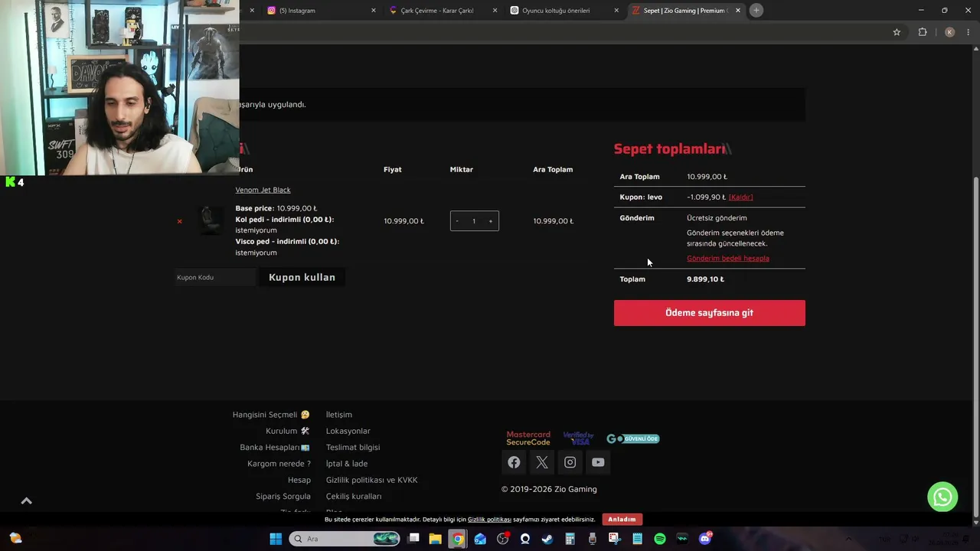Open Zio Gaming YouTube channel
Screen dimensions: 980x551
click(x=598, y=462)
